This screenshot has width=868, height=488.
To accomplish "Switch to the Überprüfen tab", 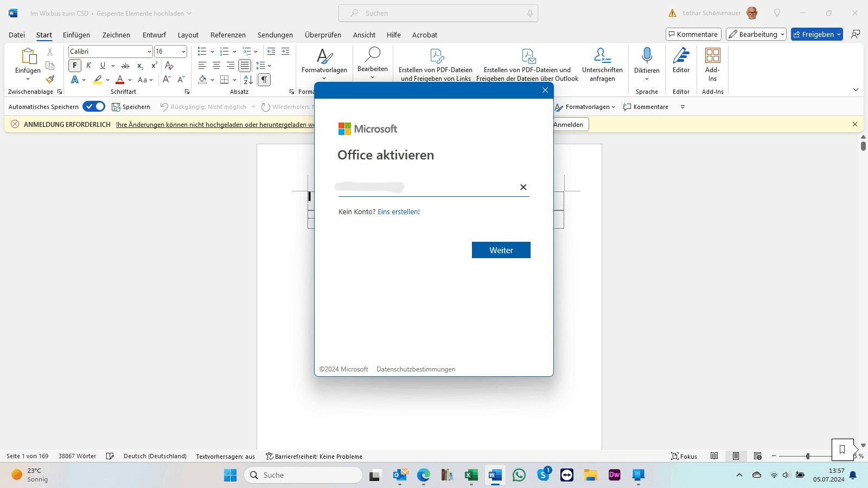I will coord(323,35).
